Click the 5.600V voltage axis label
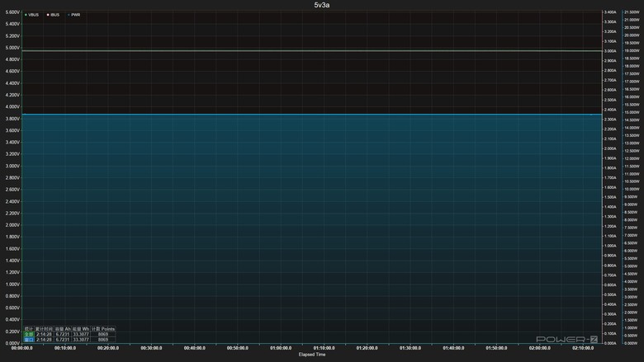644x362 pixels. click(12, 12)
